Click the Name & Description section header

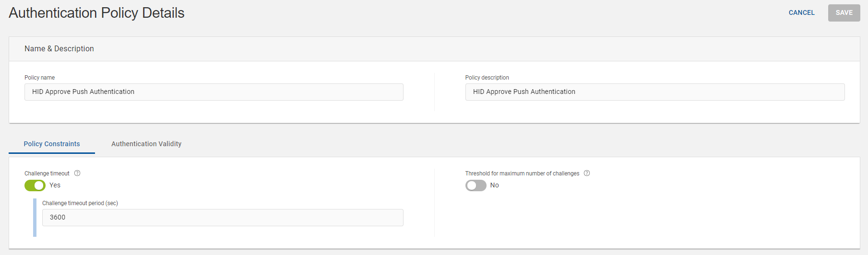click(59, 49)
